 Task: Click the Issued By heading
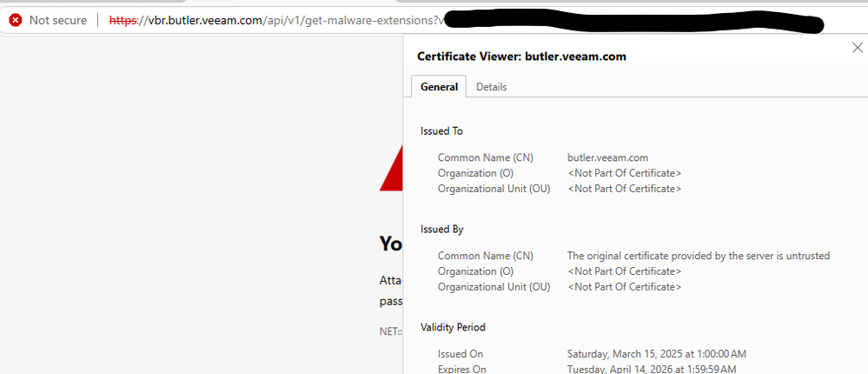click(x=441, y=230)
